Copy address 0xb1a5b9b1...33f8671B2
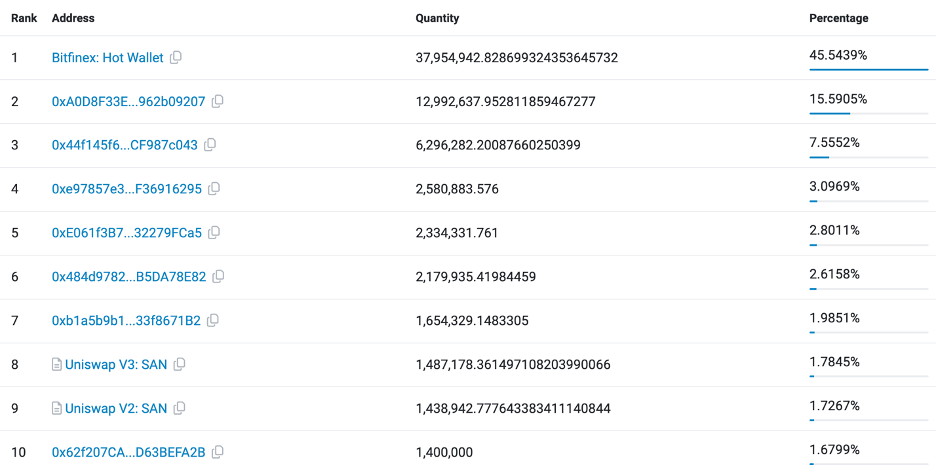936x474 pixels. pos(213,321)
